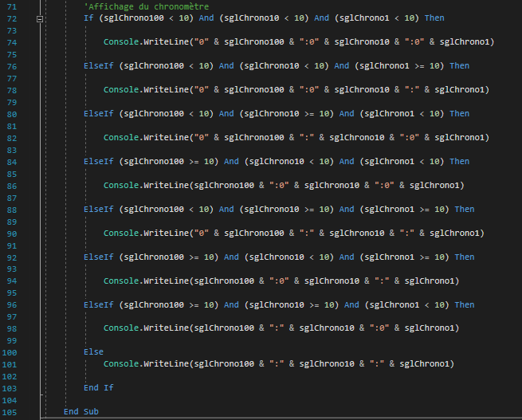This screenshot has height=420, width=522.
Task: Click WriteLine on line 74
Action: [x=167, y=42]
